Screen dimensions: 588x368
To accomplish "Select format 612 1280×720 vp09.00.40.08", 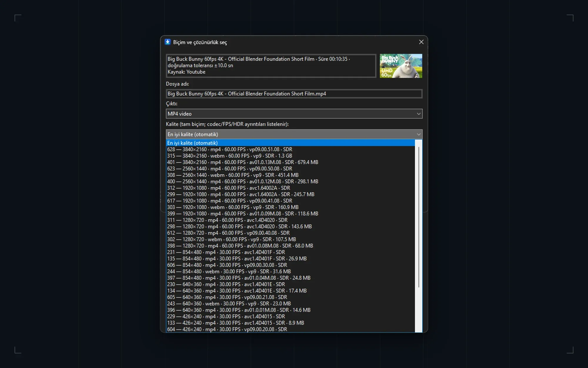I will coord(290,233).
